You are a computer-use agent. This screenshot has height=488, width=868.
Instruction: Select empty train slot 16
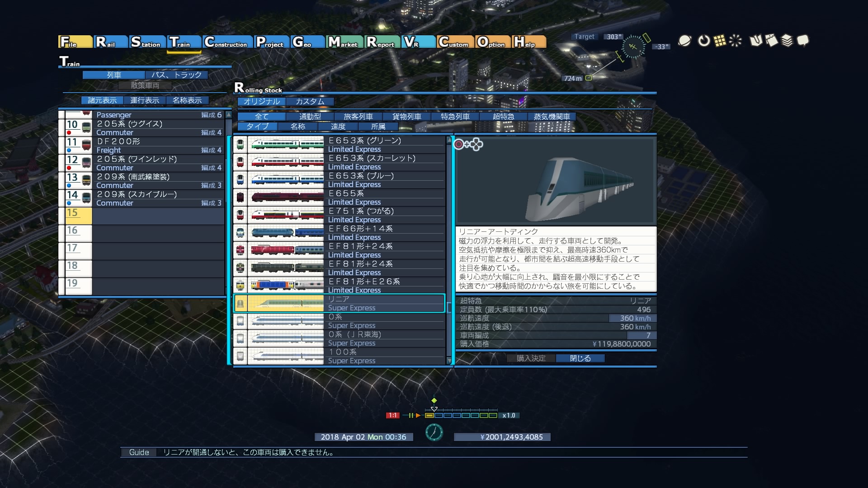145,234
